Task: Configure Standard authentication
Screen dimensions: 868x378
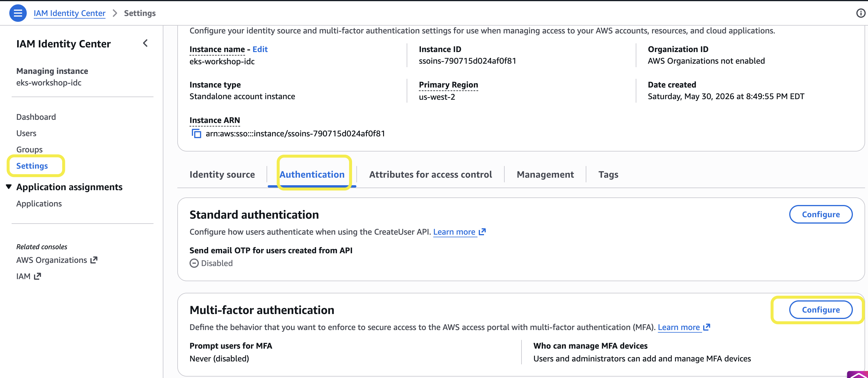Action: (821, 214)
